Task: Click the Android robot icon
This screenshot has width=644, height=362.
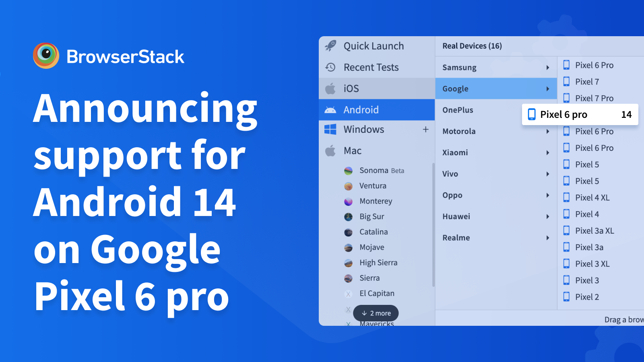Action: 330,110
